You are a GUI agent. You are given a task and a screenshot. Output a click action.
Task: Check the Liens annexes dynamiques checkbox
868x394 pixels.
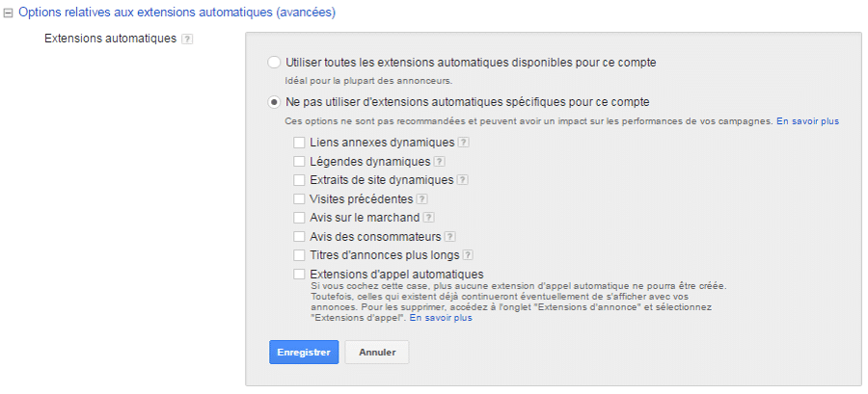click(300, 143)
